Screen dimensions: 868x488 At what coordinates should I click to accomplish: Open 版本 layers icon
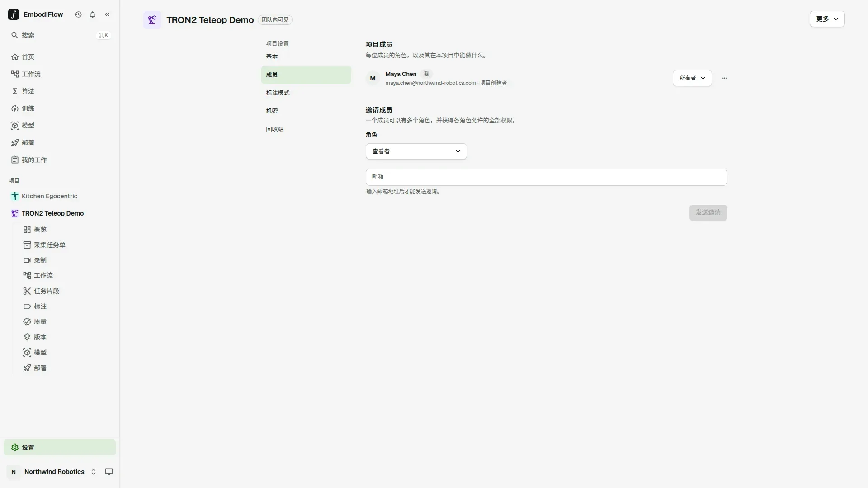pos(27,337)
